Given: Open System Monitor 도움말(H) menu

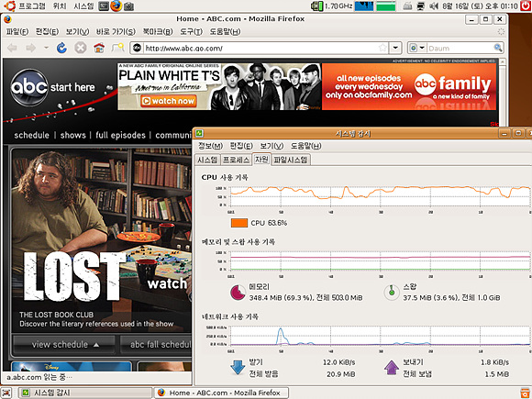Looking at the screenshot, I should click(x=305, y=146).
